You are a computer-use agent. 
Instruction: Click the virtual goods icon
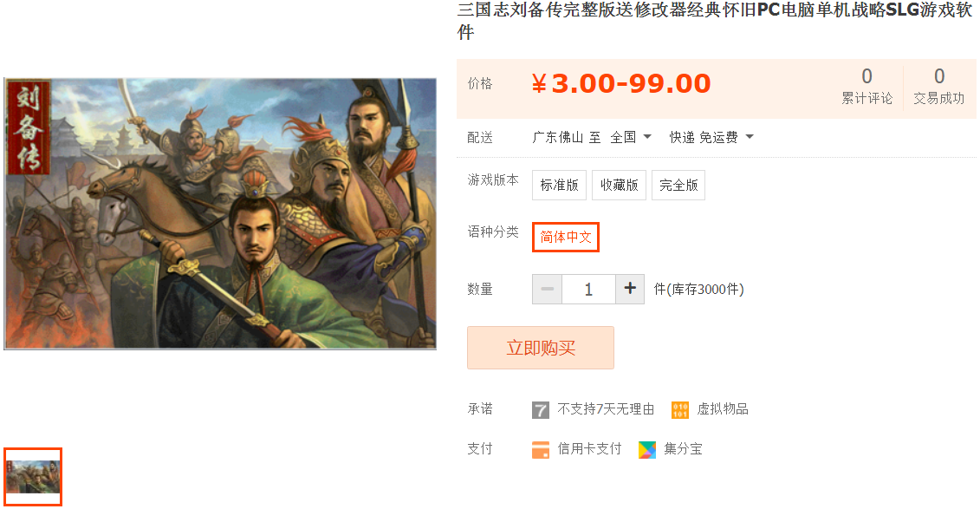pos(680,410)
